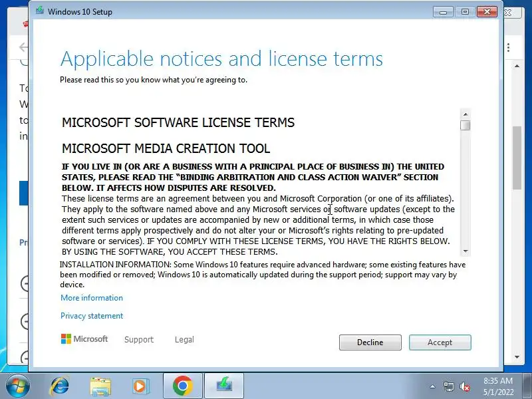Open Windows Explorer from the taskbar

(x=100, y=386)
